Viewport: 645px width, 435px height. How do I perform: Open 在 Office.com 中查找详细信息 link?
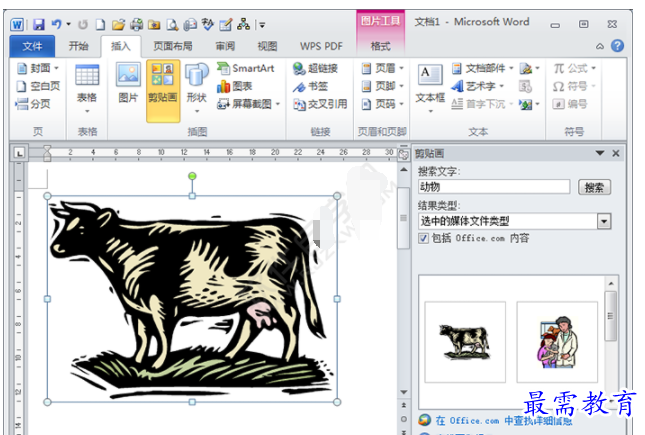[503, 421]
